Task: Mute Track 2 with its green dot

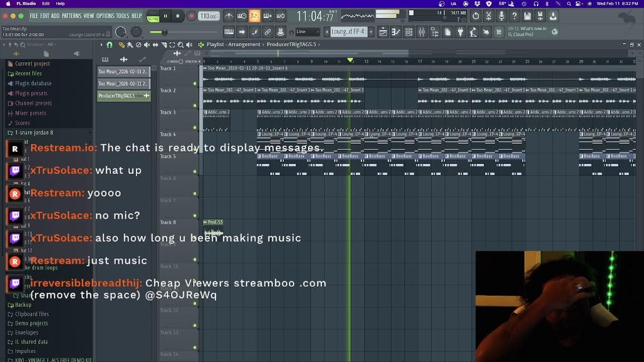Action: coord(195,106)
